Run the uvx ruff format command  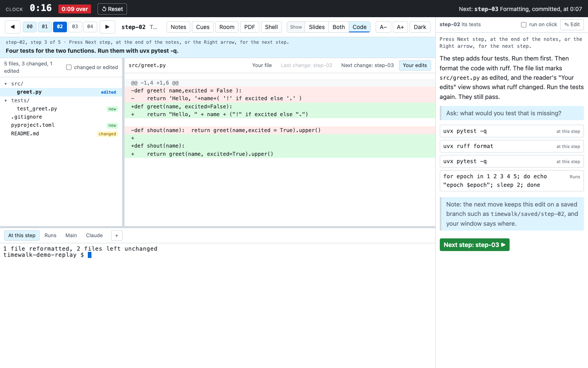512,146
